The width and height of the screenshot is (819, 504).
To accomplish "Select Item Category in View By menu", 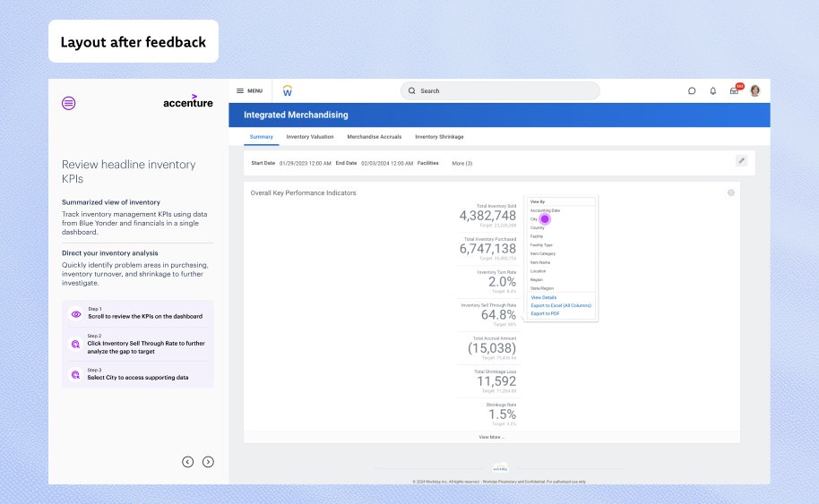I will pos(543,253).
